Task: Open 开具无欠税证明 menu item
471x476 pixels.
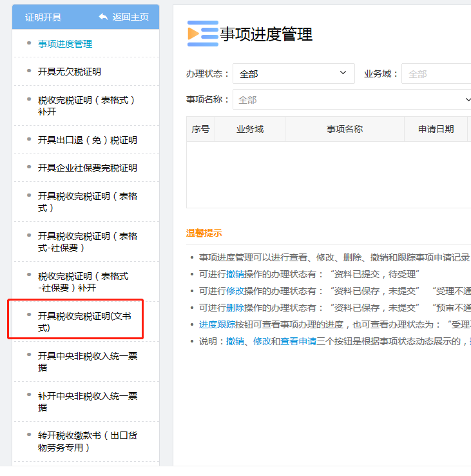Action: tap(70, 72)
